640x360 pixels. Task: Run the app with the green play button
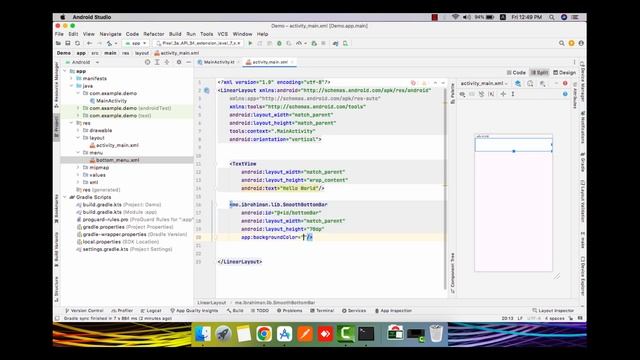point(250,43)
